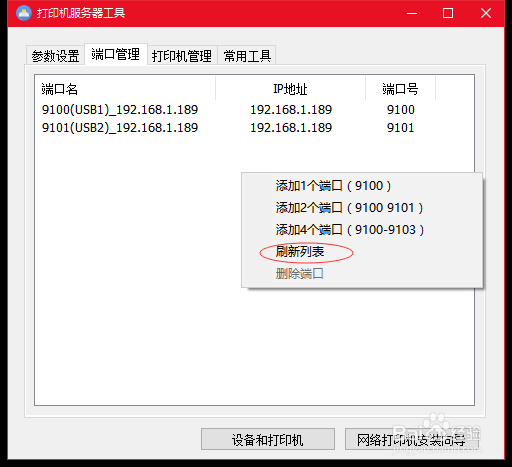Screen dimensions: 512x467
Task: Switch to the 参数设置 tab
Action: point(55,55)
